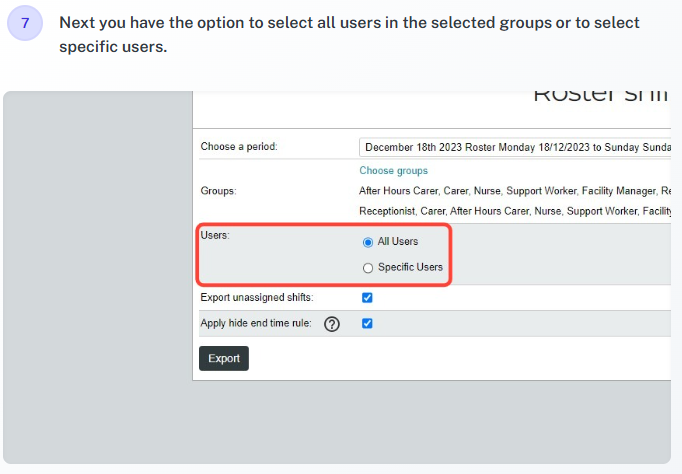
Task: Click the 'Apply hide end time rule:' label
Action: tap(256, 323)
